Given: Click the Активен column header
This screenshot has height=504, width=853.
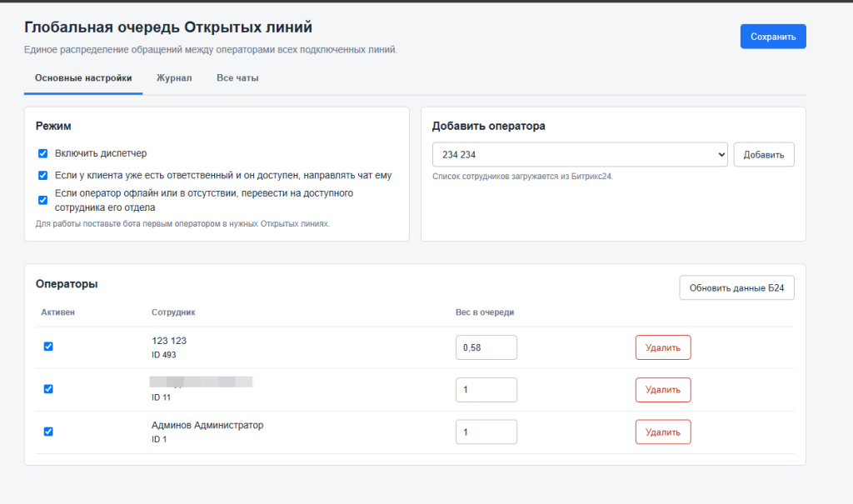Looking at the screenshot, I should pos(57,312).
